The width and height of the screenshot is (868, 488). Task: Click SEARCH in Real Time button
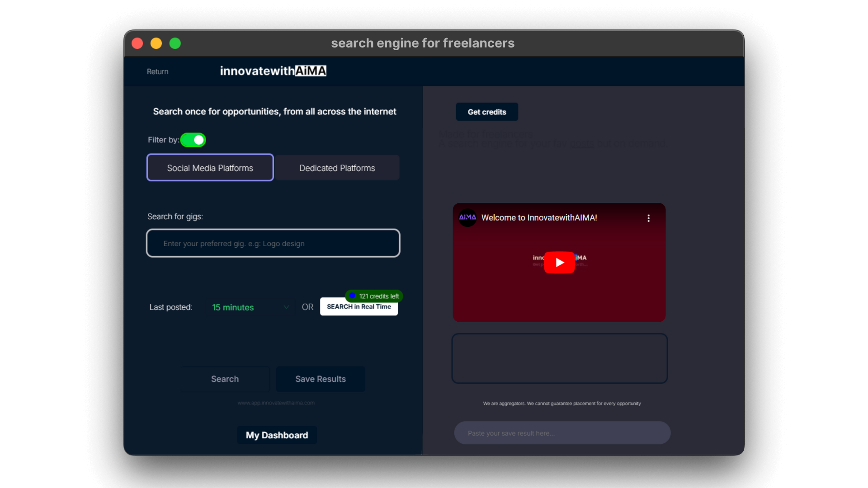[359, 307]
